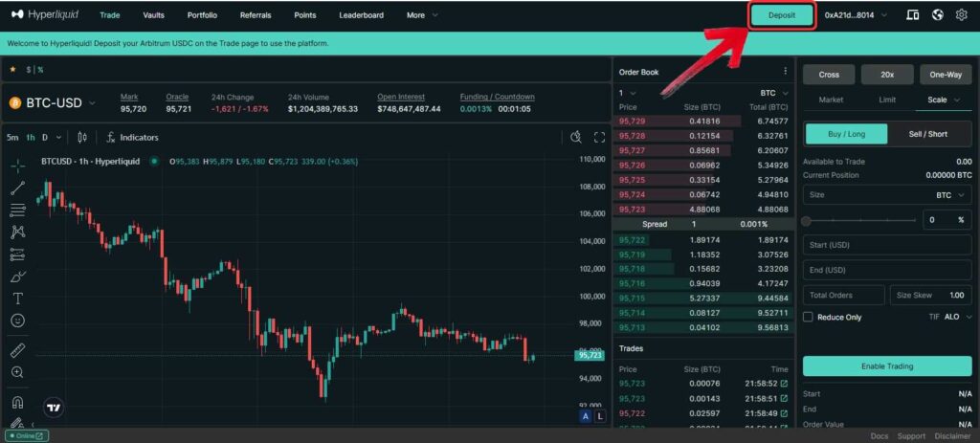The width and height of the screenshot is (980, 443).
Task: Click the globe language icon
Action: point(937,15)
